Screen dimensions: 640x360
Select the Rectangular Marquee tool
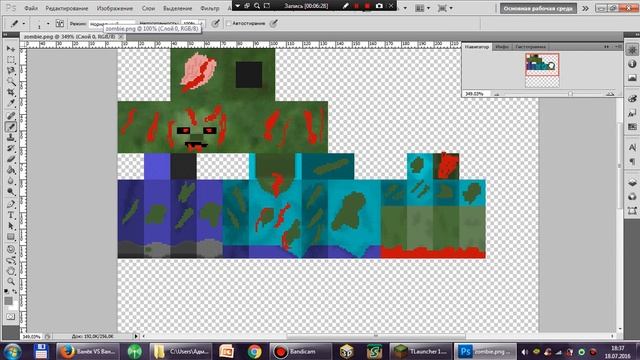[11, 60]
